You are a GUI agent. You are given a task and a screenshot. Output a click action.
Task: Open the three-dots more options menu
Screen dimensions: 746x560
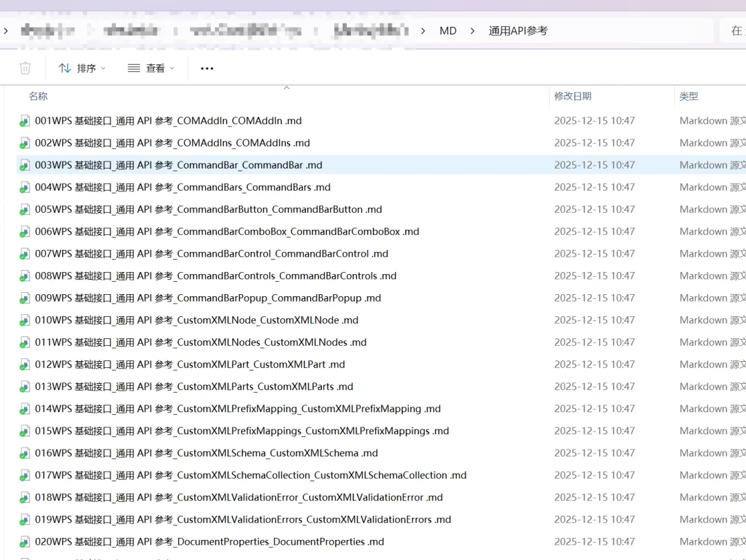(207, 68)
